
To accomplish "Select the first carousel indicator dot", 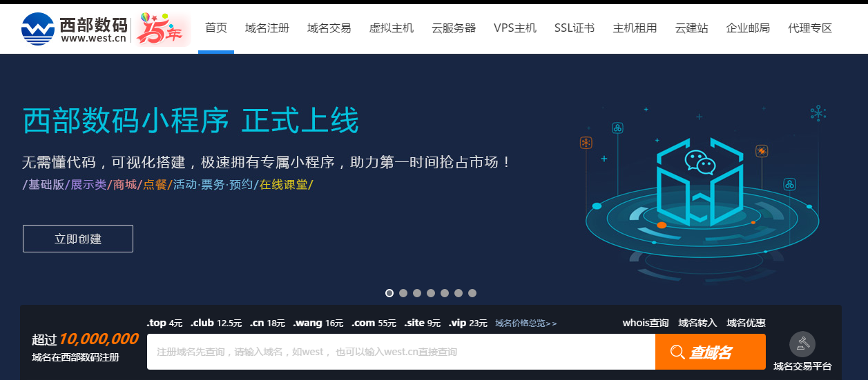I will click(389, 293).
